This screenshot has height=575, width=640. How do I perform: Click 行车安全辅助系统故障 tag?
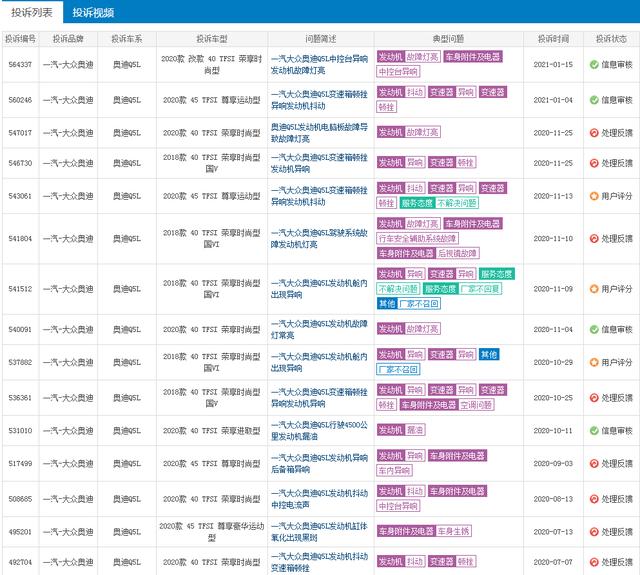(418, 238)
